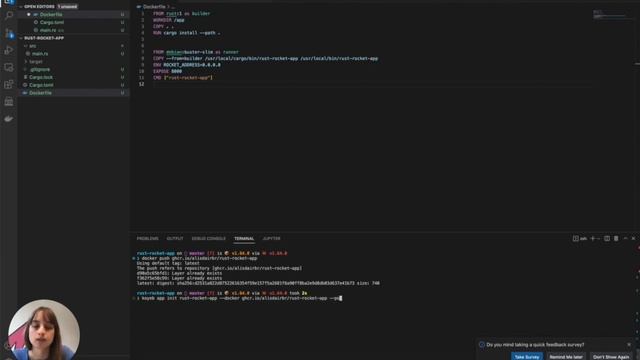640x360 pixels.
Task: Open Cargo.toml in the project file tree
Action: 73,85
